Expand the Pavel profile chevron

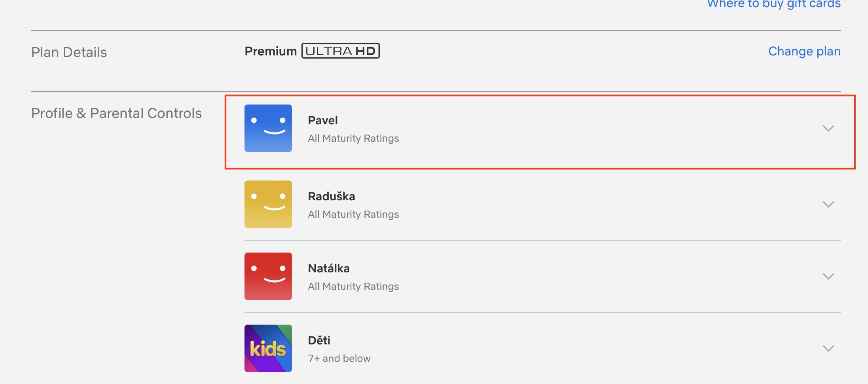coord(828,128)
